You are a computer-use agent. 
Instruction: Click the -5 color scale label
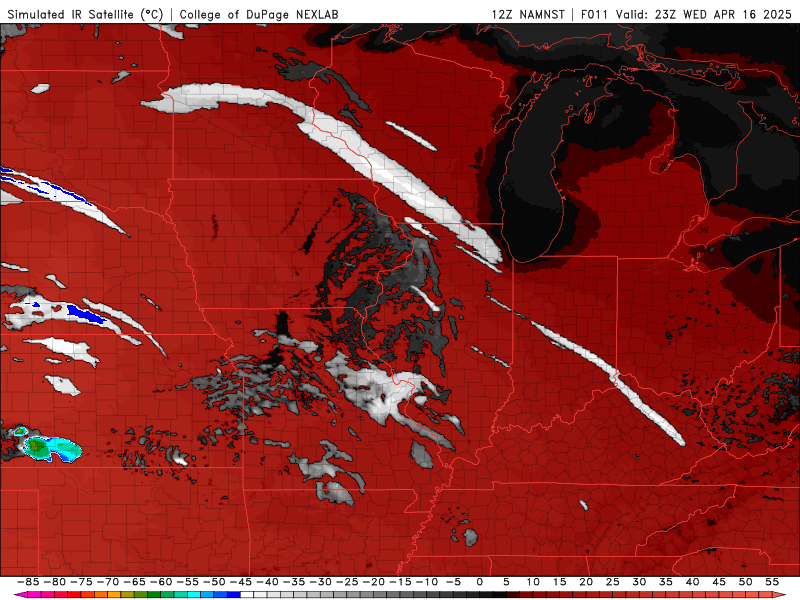coord(452,582)
